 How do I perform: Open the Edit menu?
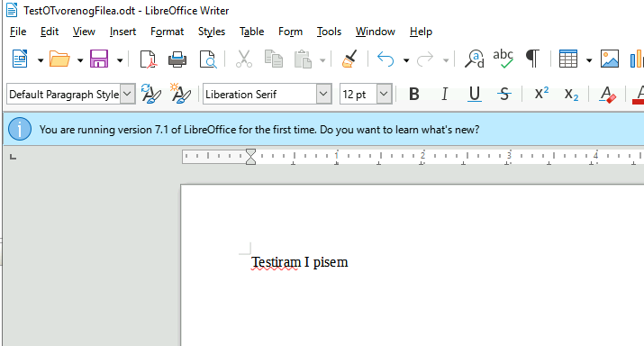[x=50, y=32]
